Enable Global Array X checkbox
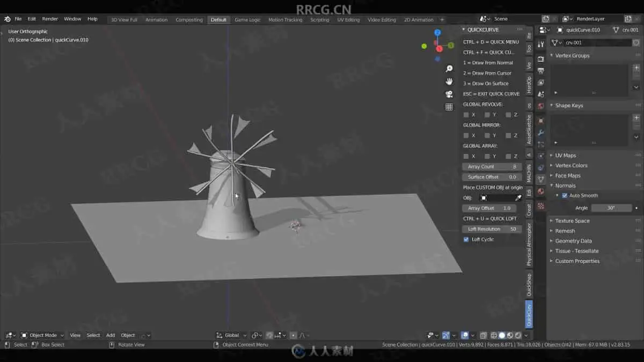The image size is (644, 362). click(466, 156)
